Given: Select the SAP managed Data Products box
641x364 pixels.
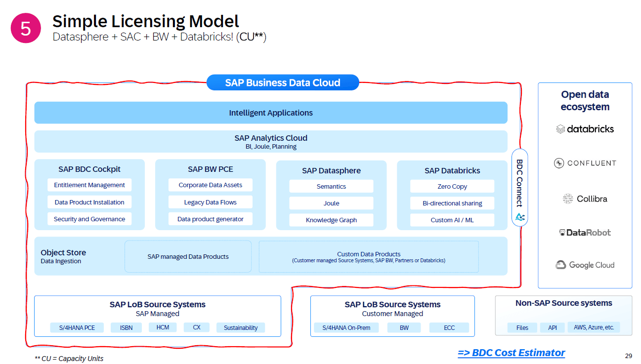Looking at the screenshot, I should (x=188, y=257).
